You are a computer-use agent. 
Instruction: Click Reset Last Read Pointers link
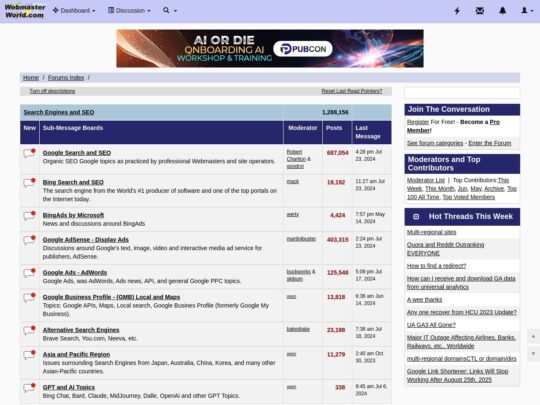tap(352, 91)
